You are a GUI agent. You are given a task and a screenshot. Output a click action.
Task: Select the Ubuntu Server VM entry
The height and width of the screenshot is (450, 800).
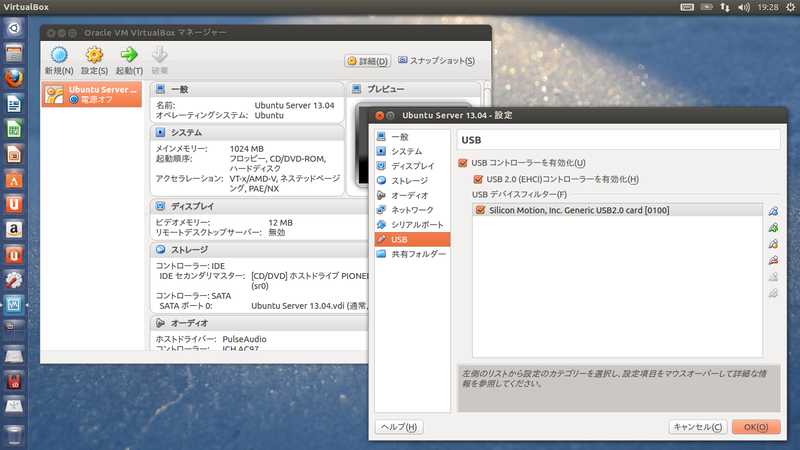click(92, 94)
